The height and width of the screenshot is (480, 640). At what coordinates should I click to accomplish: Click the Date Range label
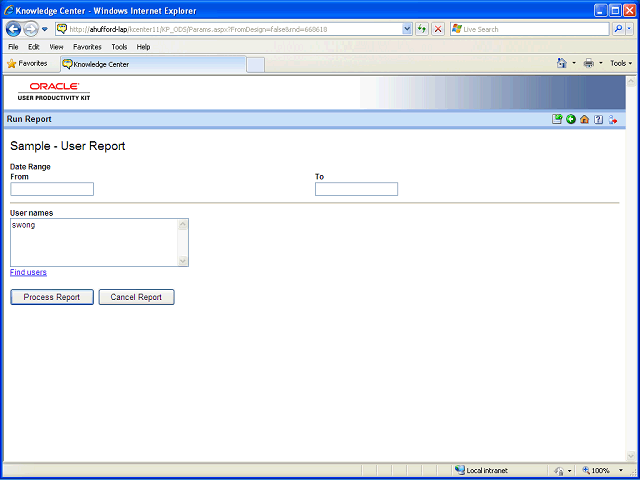30,167
